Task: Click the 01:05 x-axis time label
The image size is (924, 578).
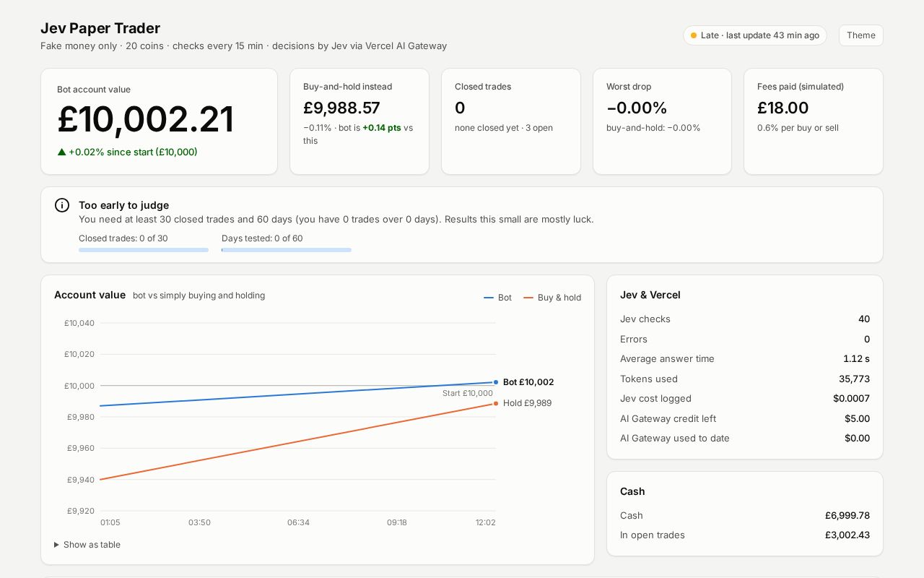Action: point(110,522)
